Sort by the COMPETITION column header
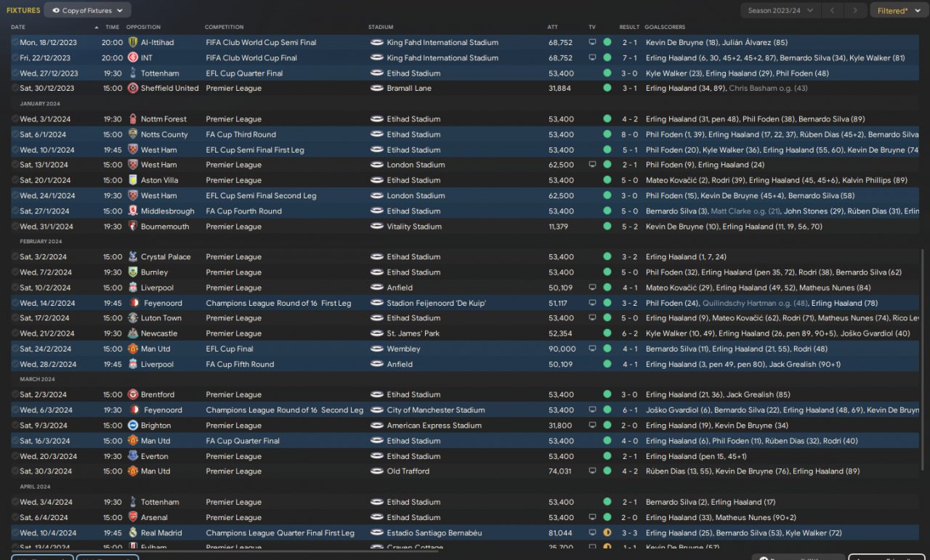 (225, 28)
